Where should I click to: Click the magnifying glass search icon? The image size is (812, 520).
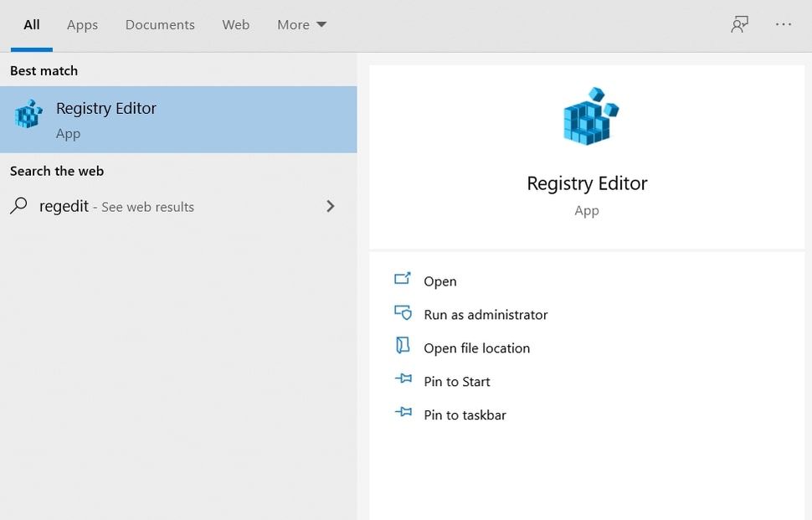point(19,206)
